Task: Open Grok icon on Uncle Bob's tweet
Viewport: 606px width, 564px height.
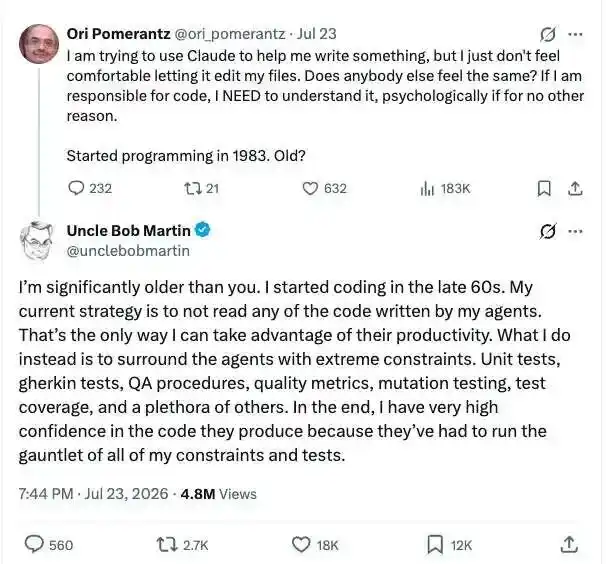Action: click(x=548, y=232)
